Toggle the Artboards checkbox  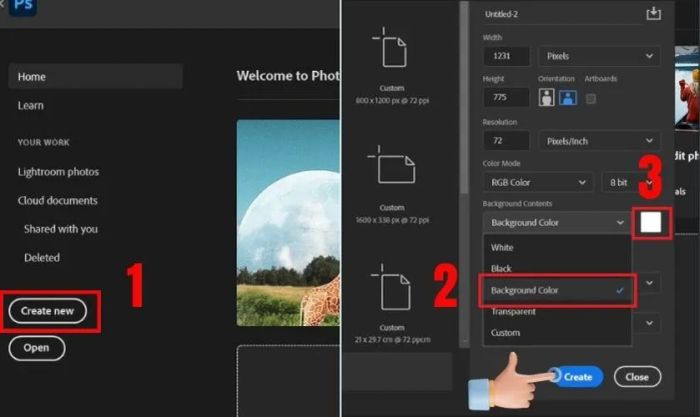[x=591, y=99]
